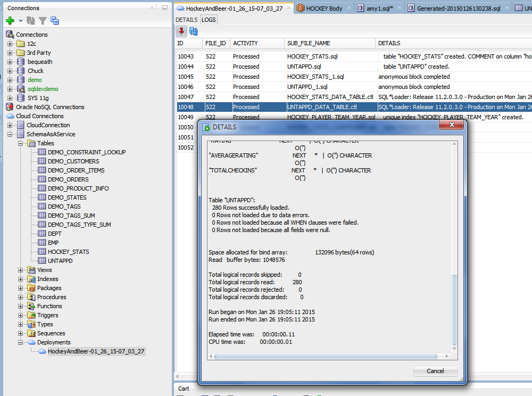Close the DETAILS dialog with red X
532x396 pixels.
click(452, 125)
